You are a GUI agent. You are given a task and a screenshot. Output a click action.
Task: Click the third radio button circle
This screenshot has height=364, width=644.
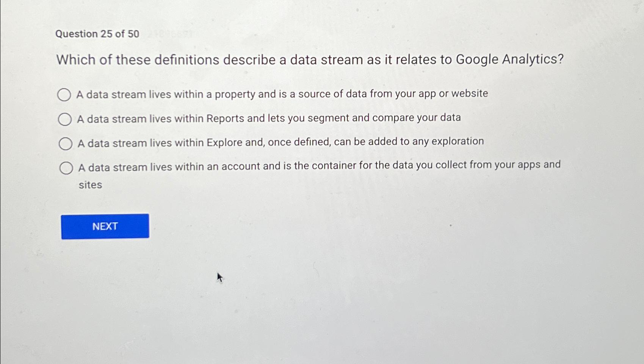(x=65, y=143)
